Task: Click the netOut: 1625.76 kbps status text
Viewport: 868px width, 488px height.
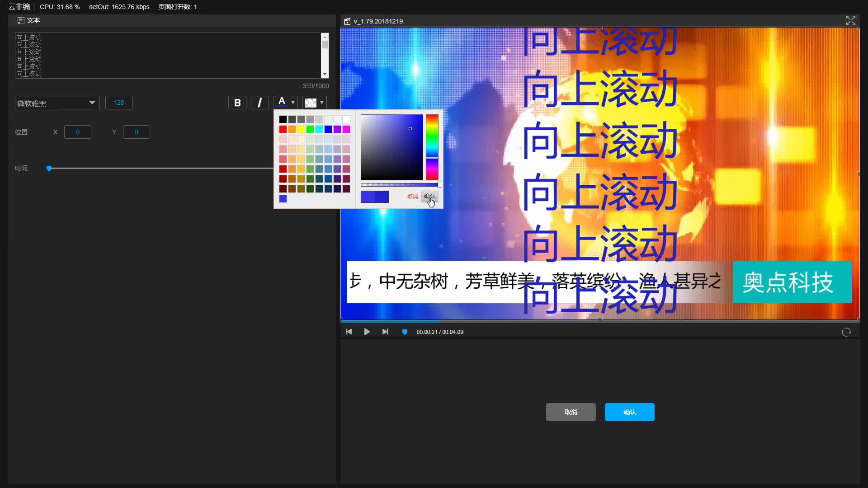Action: [119, 7]
